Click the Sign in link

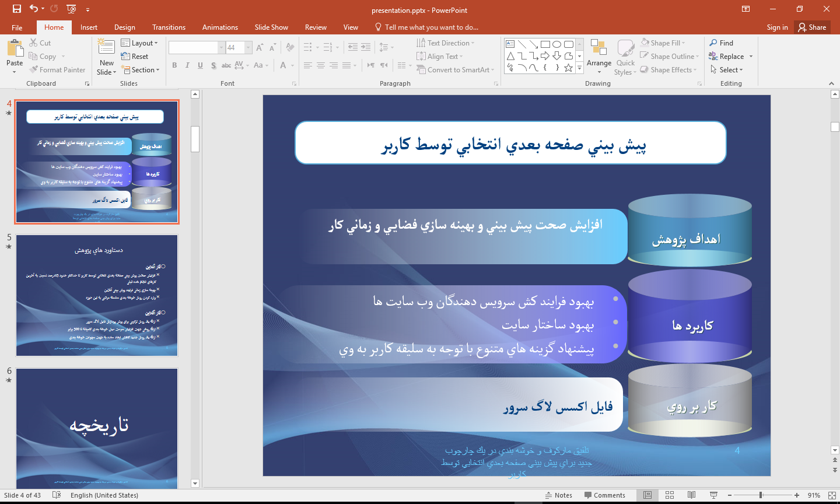(x=777, y=27)
